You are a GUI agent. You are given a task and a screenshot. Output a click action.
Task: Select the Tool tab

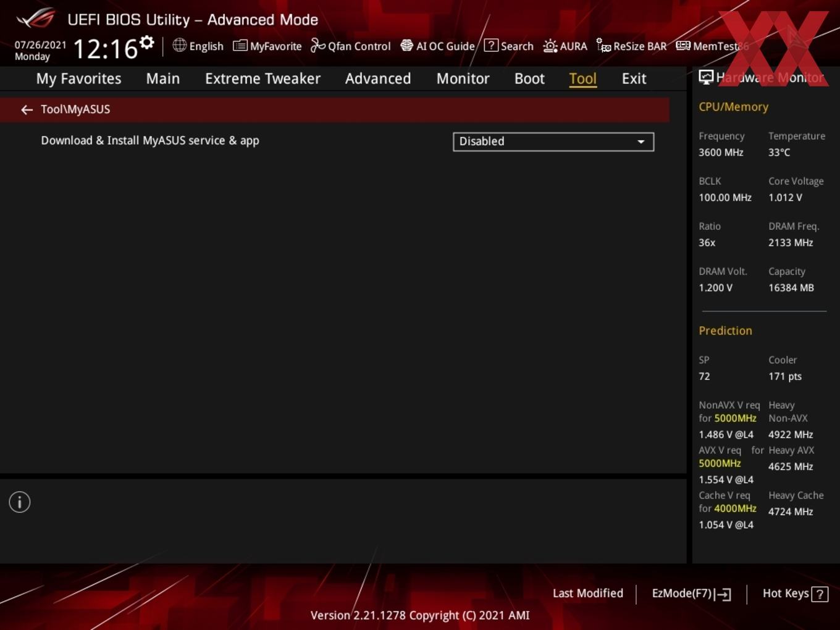click(582, 78)
